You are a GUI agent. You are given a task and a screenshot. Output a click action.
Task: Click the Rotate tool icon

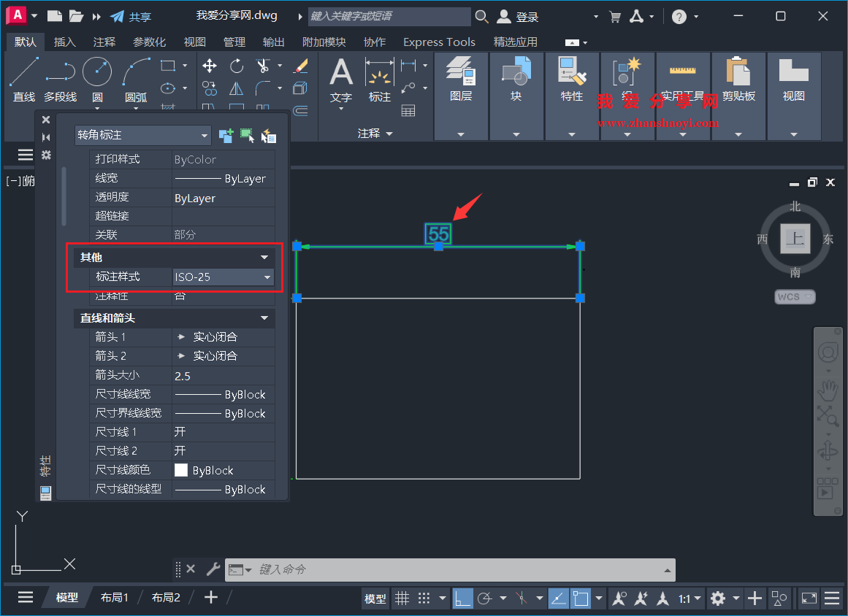(237, 66)
